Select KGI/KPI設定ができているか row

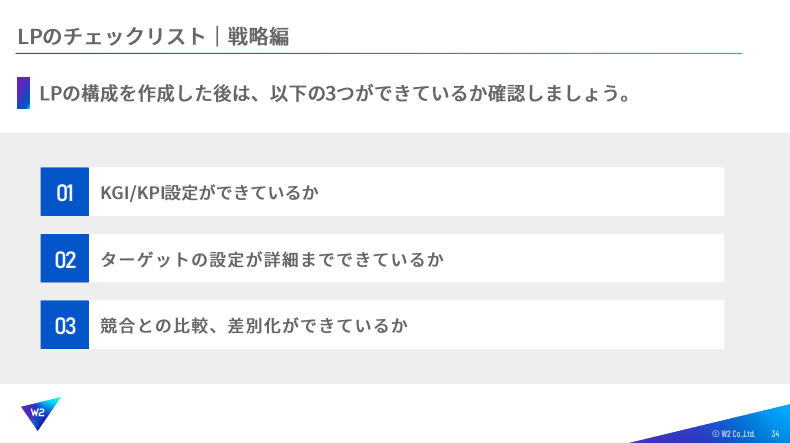pos(382,192)
